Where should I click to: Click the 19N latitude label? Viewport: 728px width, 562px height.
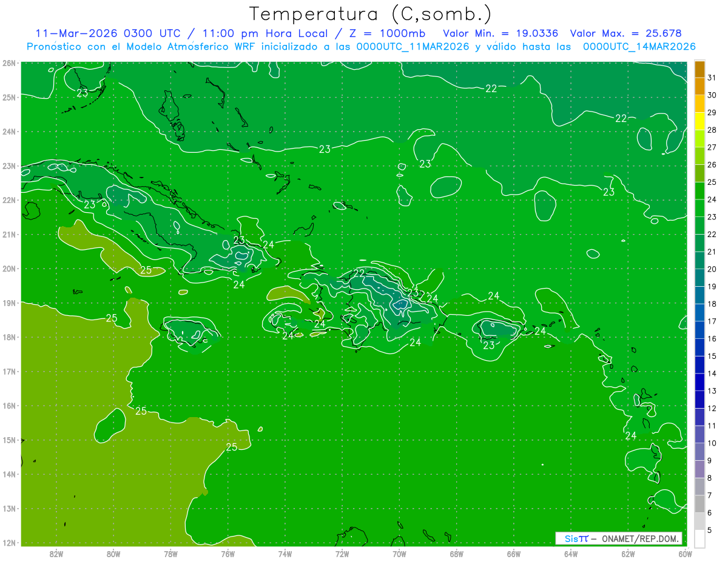[8, 303]
